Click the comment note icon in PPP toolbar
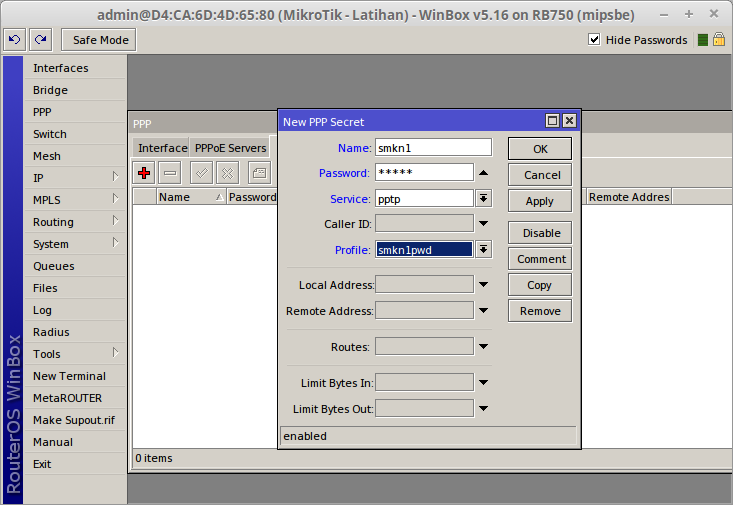This screenshot has width=733, height=505. coord(259,173)
